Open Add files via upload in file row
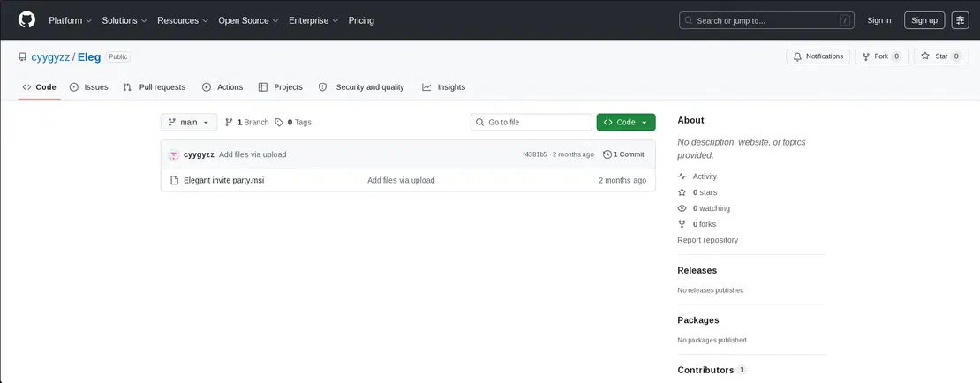980x383 pixels. point(401,180)
